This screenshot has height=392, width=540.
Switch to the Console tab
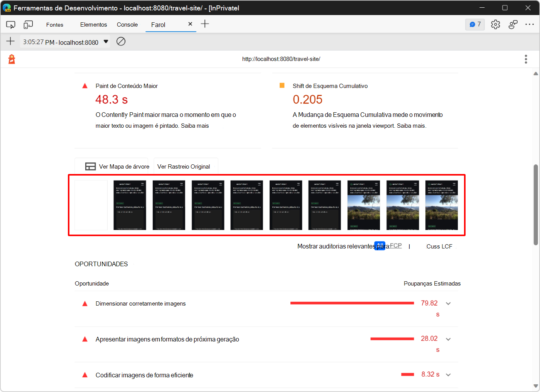click(x=127, y=25)
